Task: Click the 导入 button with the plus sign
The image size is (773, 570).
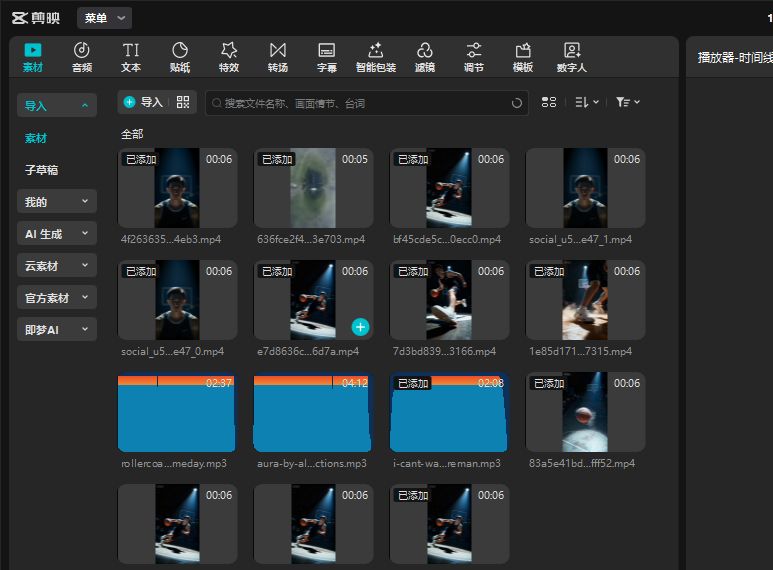Action: 143,102
